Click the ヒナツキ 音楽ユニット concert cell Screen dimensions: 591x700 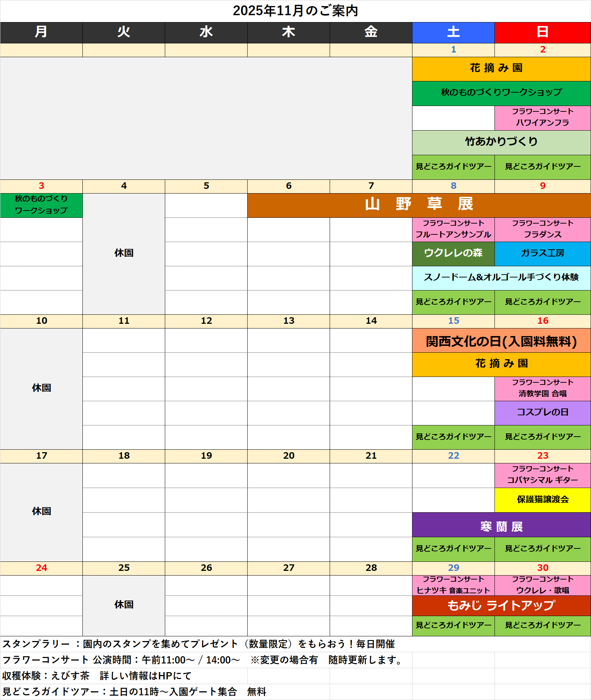pos(453,585)
